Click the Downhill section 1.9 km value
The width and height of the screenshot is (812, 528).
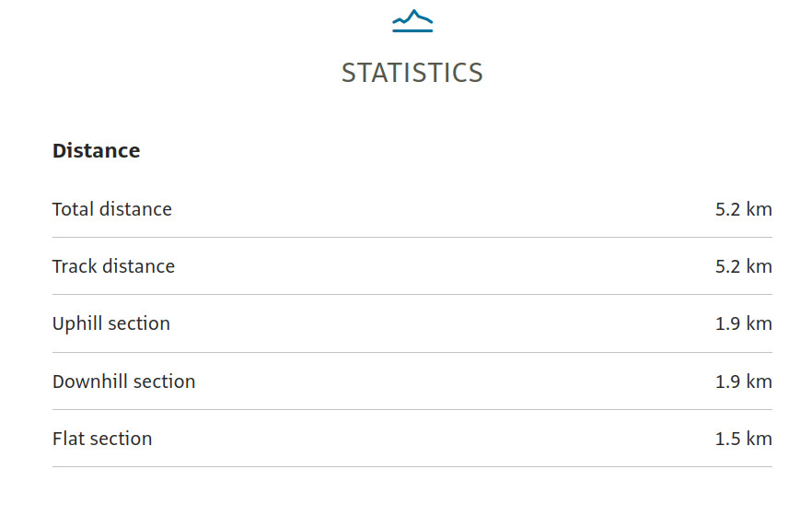click(x=743, y=381)
